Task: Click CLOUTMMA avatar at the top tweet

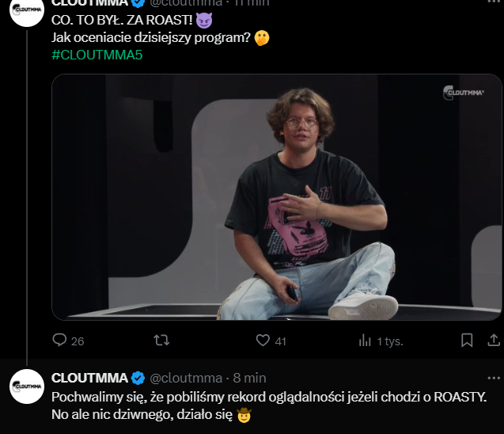Action: pyautogui.click(x=26, y=8)
